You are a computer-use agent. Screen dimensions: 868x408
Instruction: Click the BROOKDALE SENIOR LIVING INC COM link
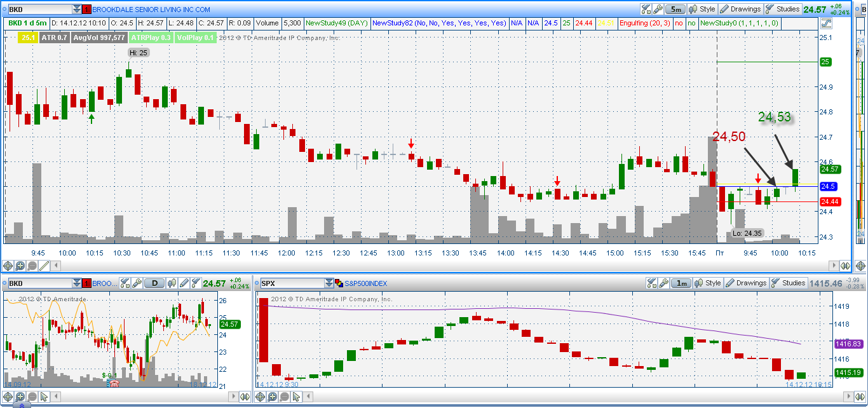click(x=151, y=10)
